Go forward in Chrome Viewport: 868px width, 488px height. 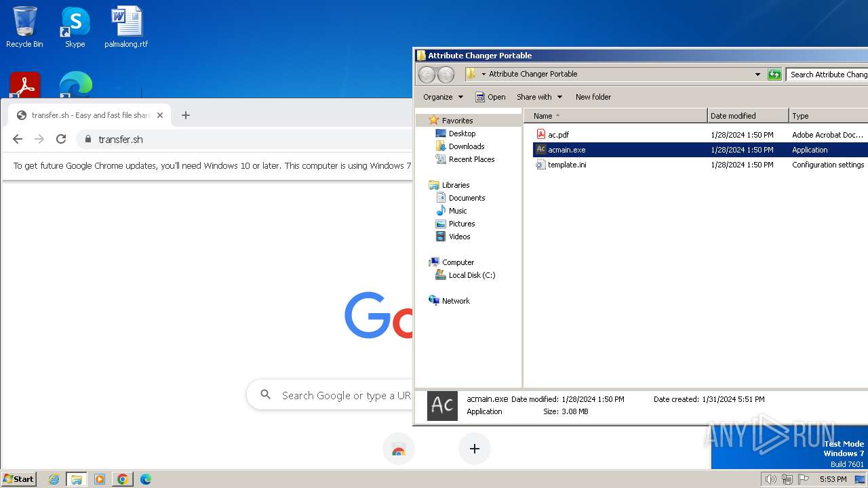pyautogui.click(x=39, y=139)
